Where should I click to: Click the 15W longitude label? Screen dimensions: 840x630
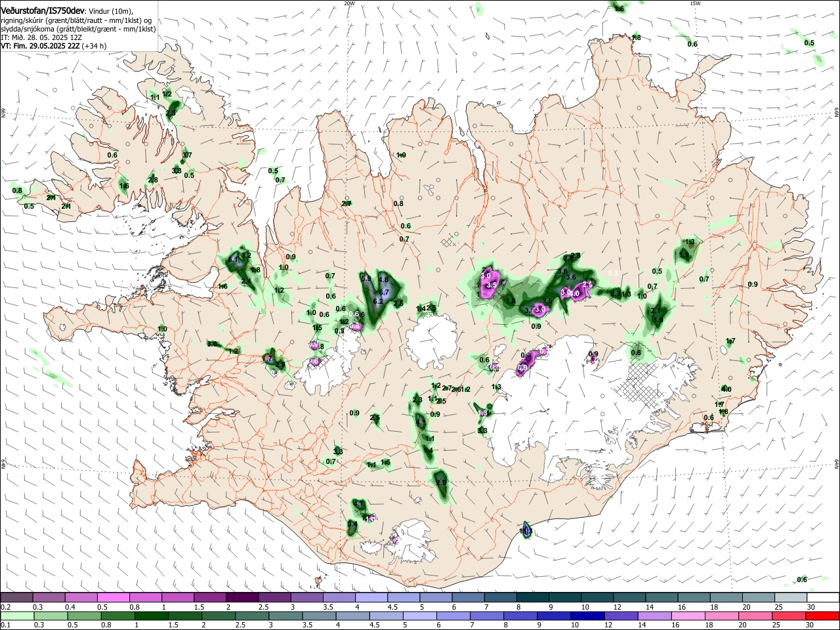[695, 3]
